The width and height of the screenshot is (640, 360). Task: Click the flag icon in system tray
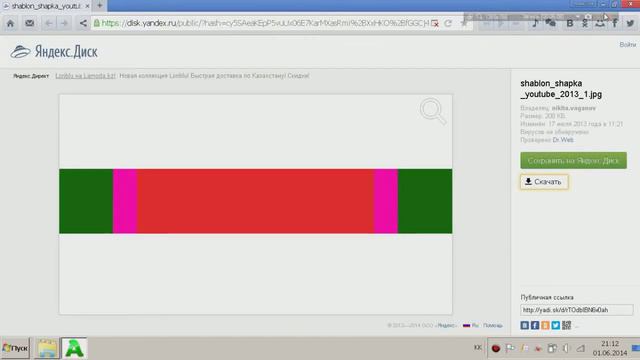tap(510, 348)
